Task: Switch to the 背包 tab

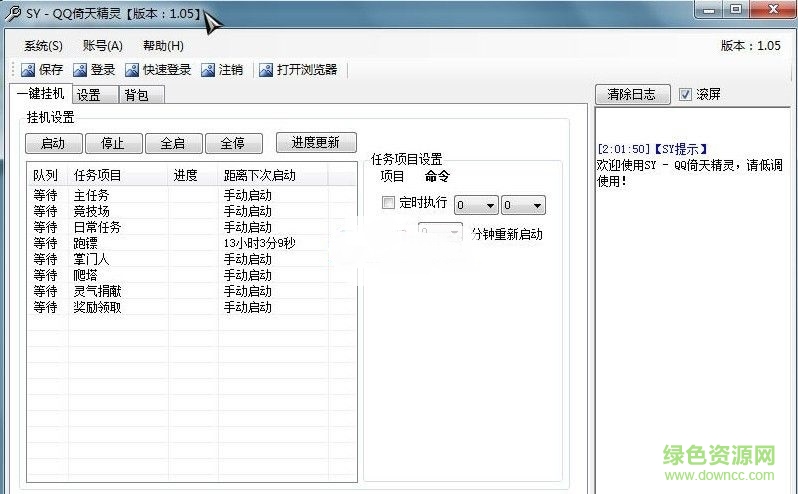Action: (x=142, y=95)
